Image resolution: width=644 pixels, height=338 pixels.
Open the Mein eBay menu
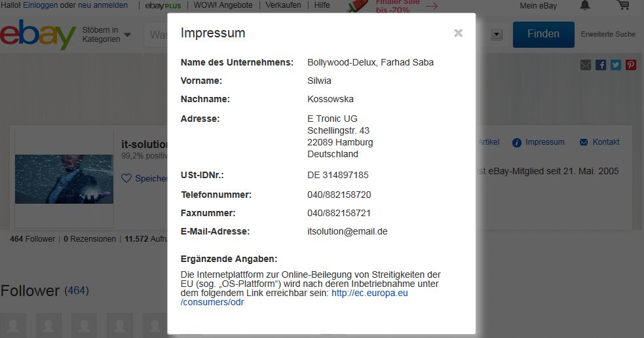pyautogui.click(x=538, y=6)
